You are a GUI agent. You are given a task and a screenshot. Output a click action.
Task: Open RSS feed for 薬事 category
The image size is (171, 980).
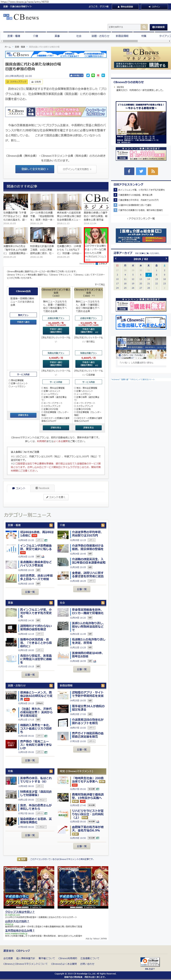tap(51, 603)
